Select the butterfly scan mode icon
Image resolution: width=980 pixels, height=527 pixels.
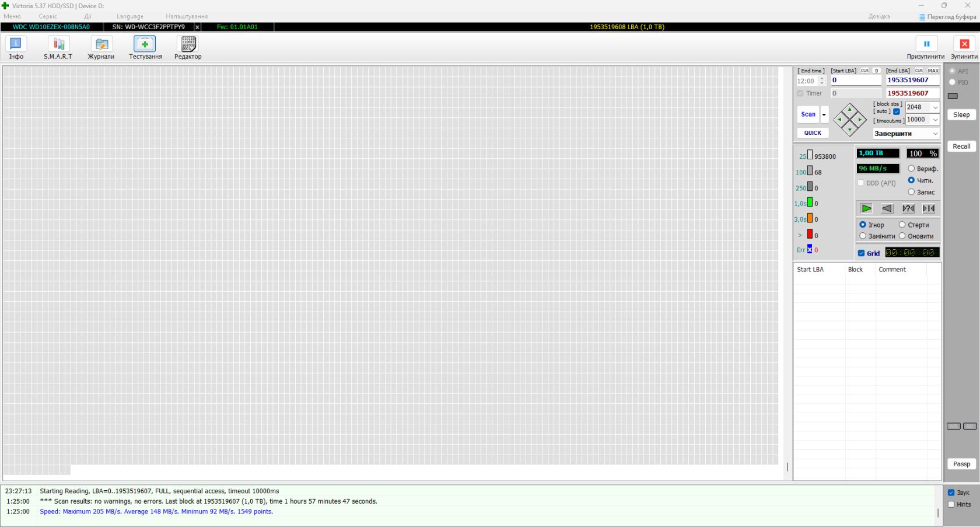[929, 208]
